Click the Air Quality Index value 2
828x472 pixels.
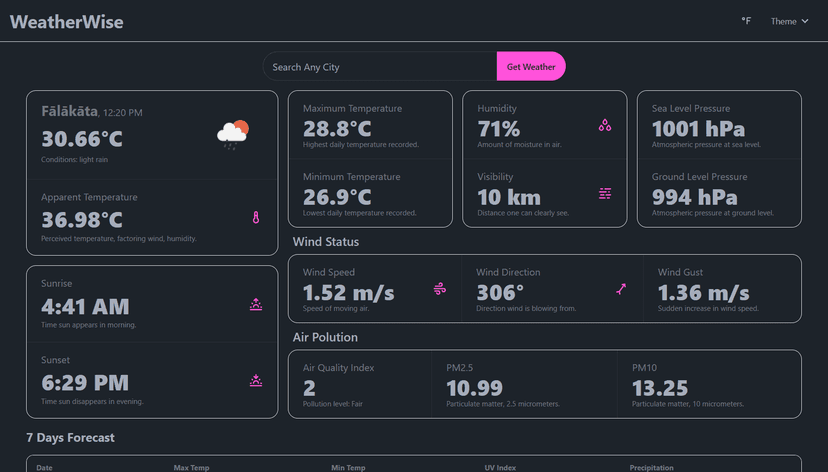[309, 388]
